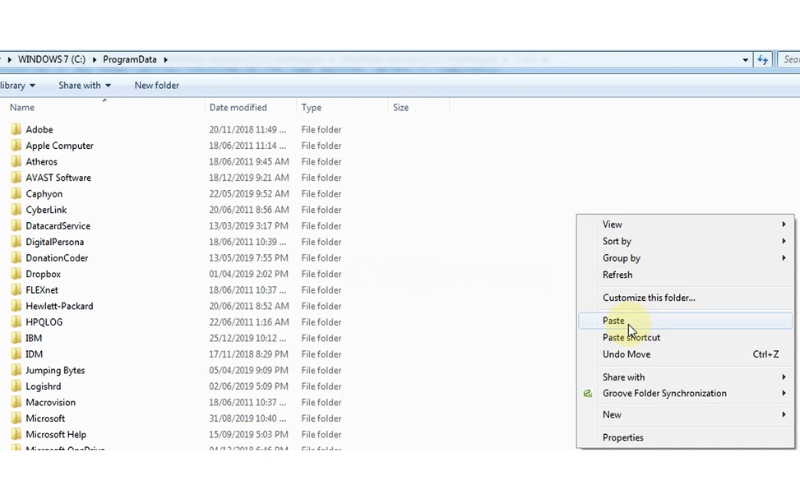The width and height of the screenshot is (800, 500).
Task: Open Groove Folder Synchronization submenu
Action: pyautogui.click(x=686, y=393)
